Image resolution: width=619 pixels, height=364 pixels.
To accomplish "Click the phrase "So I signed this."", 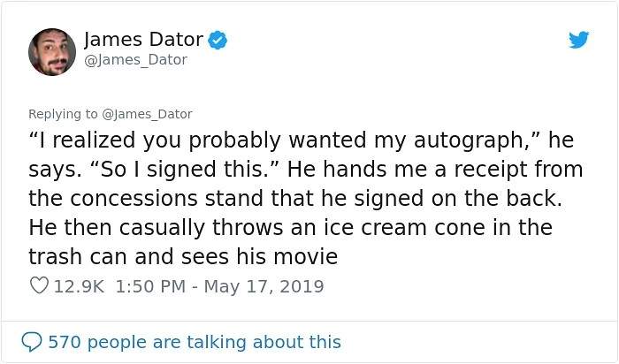I will (230, 170).
